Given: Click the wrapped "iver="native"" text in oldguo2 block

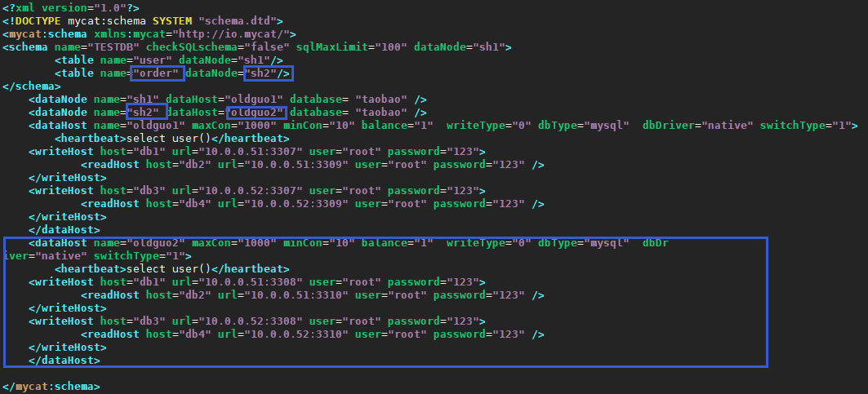Looking at the screenshot, I should pyautogui.click(x=45, y=256).
